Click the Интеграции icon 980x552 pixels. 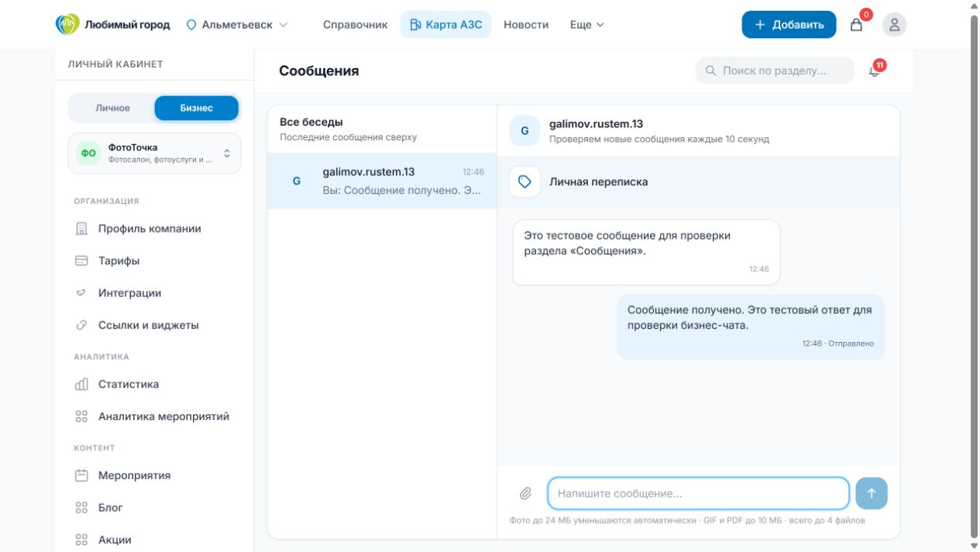(81, 293)
